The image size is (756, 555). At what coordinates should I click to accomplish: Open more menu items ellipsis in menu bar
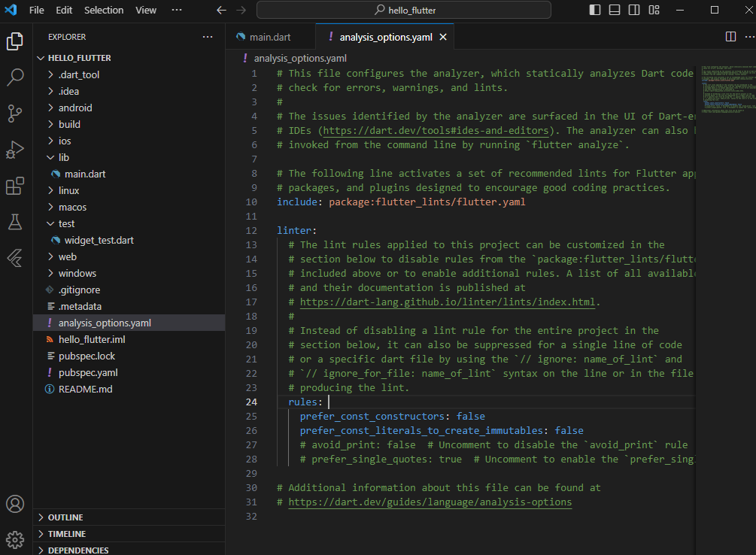click(x=177, y=10)
